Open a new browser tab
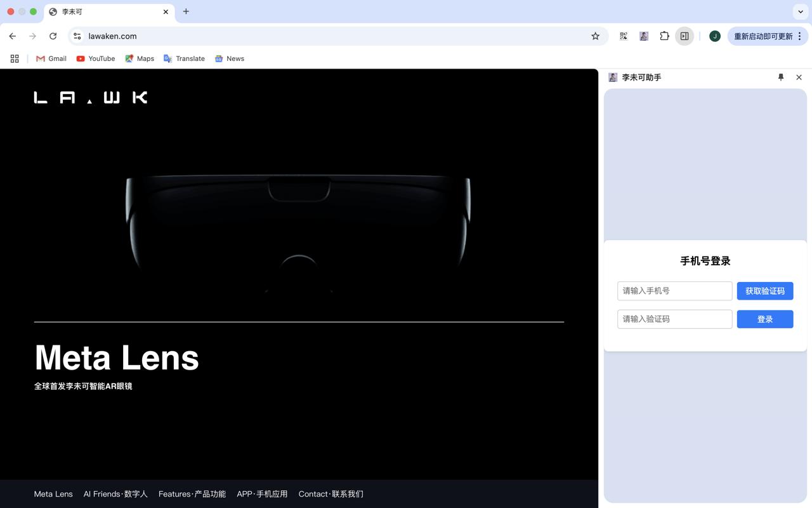This screenshot has height=508, width=812. 186,11
